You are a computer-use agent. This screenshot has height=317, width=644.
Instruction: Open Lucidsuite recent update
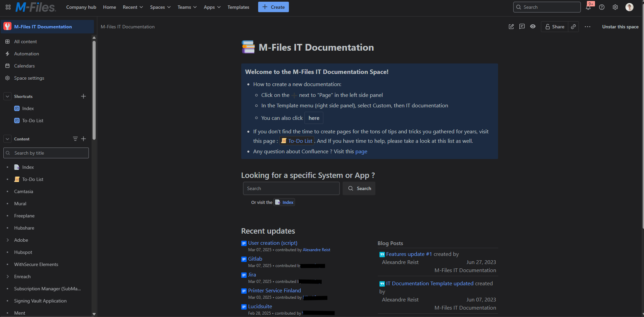260,307
